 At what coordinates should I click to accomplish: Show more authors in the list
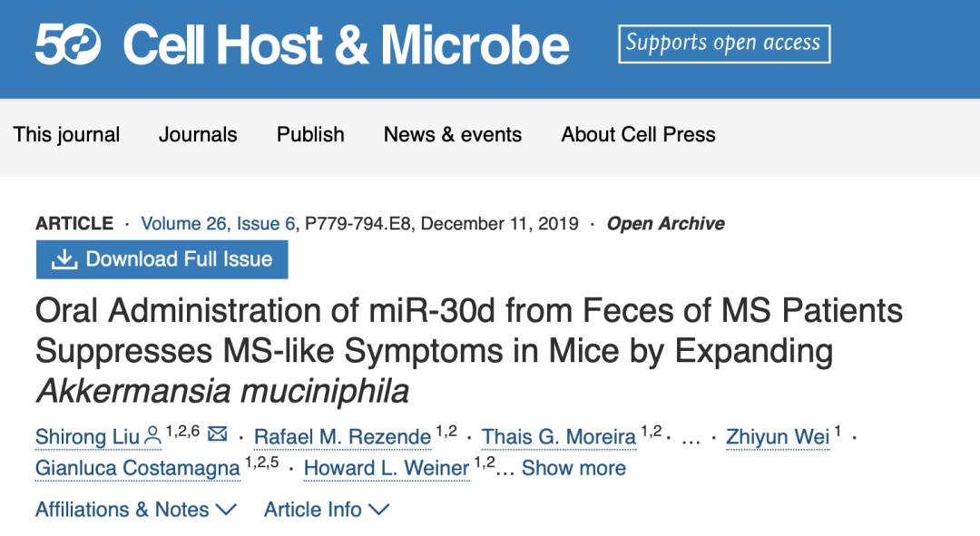point(573,468)
